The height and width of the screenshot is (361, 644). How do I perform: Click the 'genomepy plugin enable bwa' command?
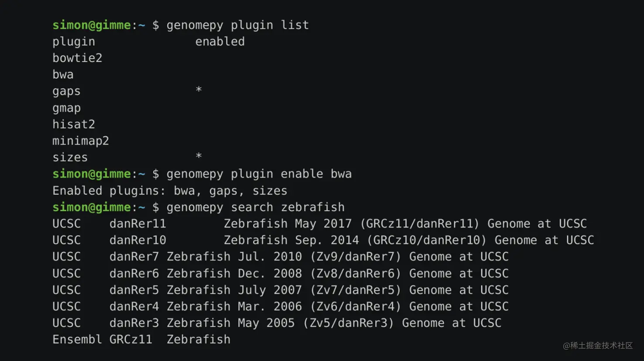[x=259, y=174]
